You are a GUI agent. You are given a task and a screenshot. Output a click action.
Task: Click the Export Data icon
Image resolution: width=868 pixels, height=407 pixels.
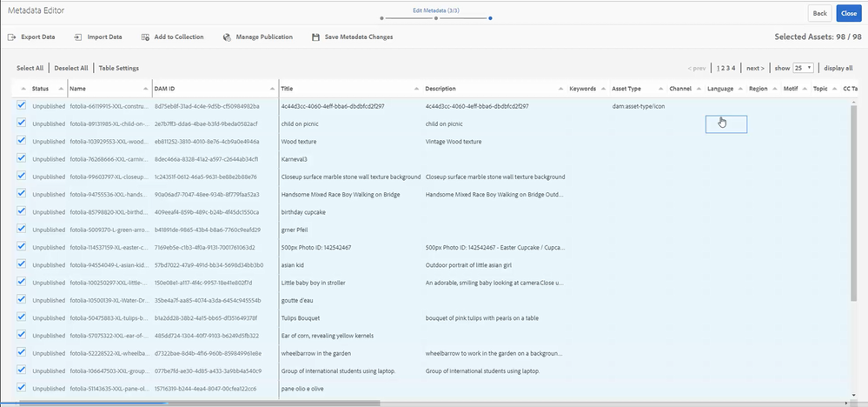pos(11,37)
